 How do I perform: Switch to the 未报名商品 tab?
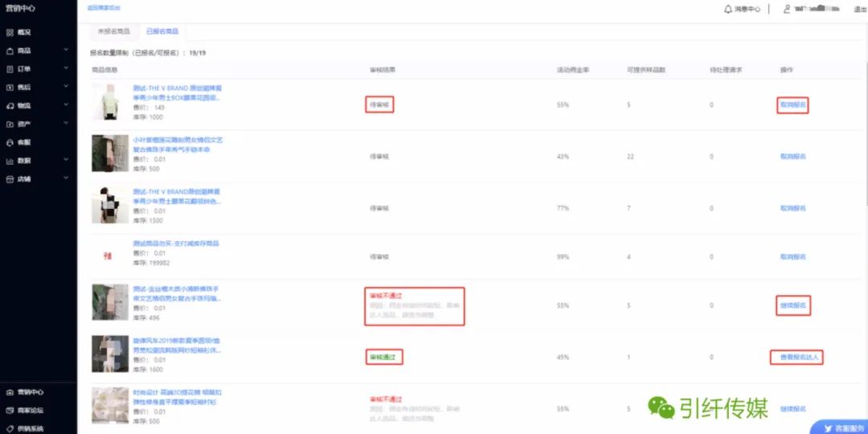tap(114, 31)
